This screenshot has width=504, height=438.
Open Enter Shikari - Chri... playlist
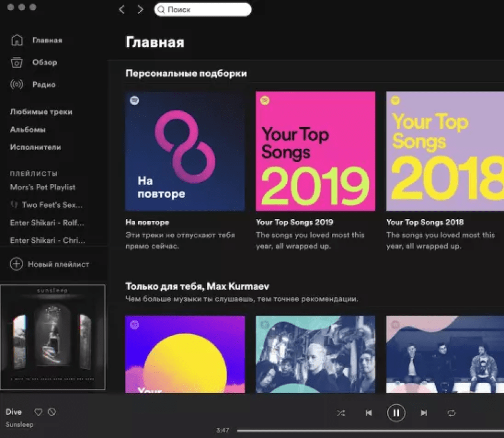click(47, 240)
